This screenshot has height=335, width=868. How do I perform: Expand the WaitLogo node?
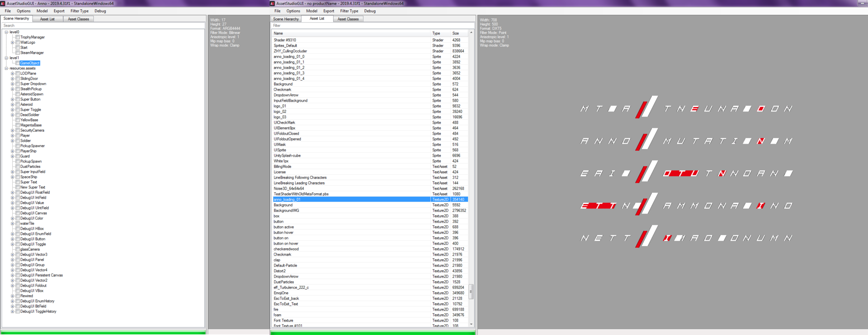[x=13, y=42]
